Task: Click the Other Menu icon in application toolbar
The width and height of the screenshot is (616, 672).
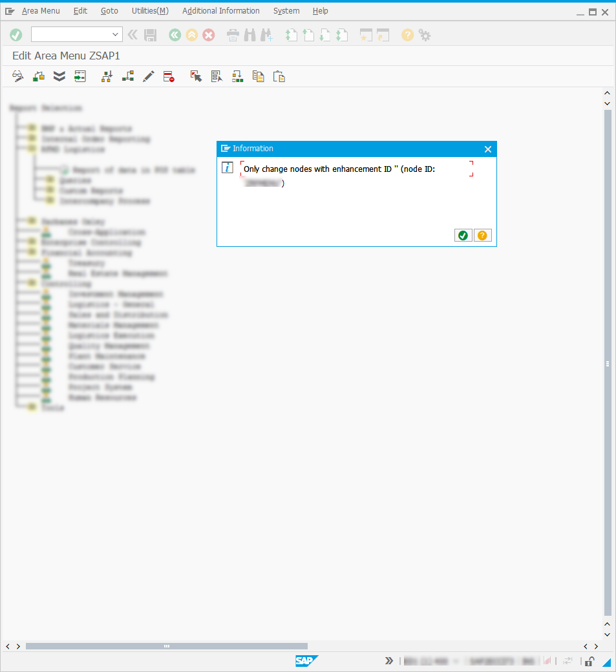Action: 39,76
